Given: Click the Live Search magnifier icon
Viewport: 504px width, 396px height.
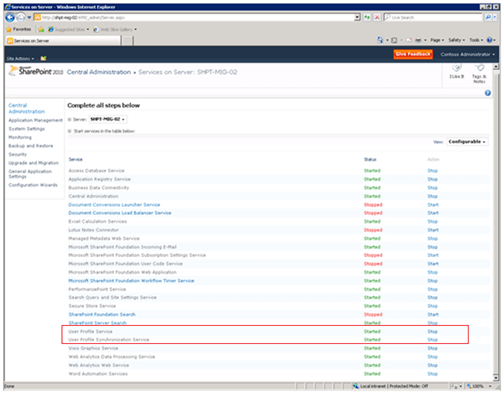Looking at the screenshot, I should pyautogui.click(x=488, y=17).
